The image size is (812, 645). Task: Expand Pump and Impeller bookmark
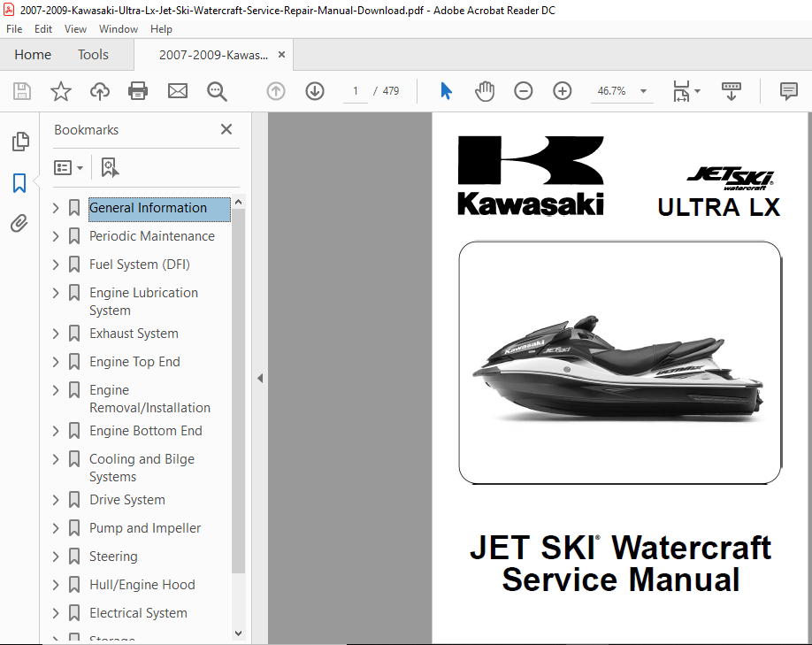[56, 528]
